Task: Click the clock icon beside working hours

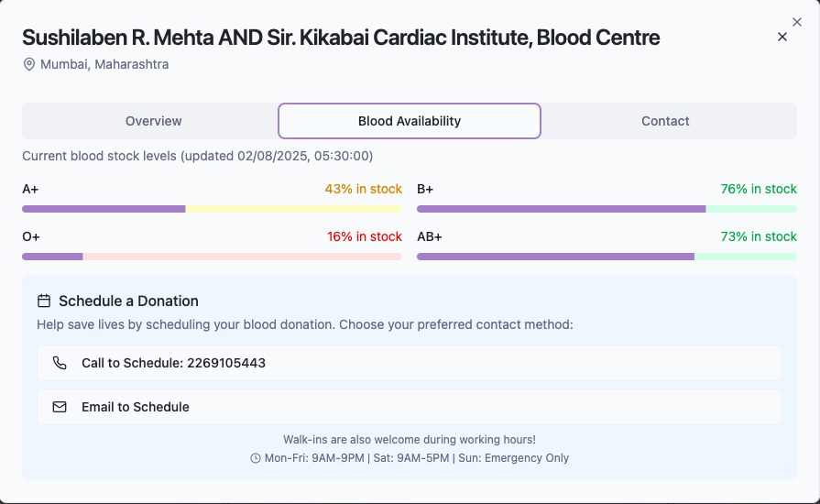Action: tap(256, 458)
